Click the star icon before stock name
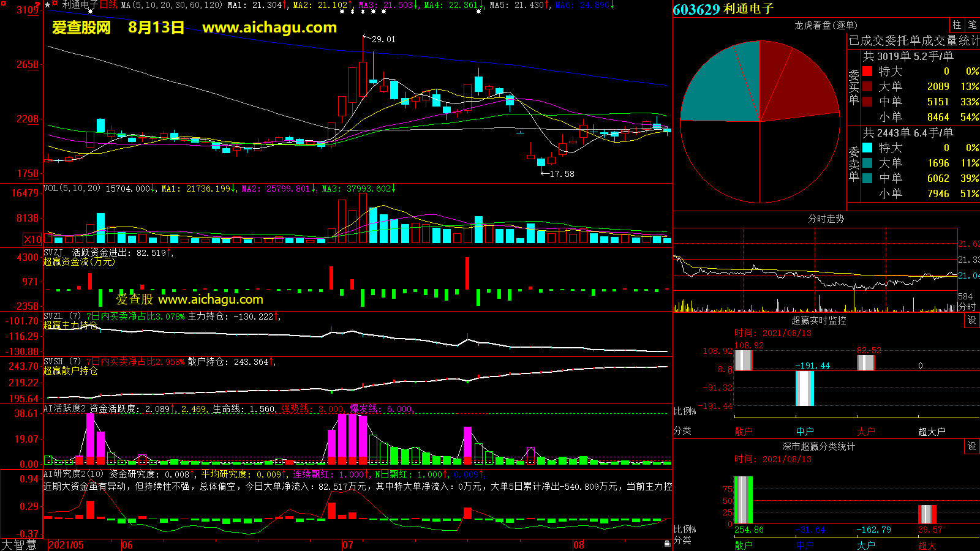Image resolution: width=980 pixels, height=551 pixels. coord(48,5)
